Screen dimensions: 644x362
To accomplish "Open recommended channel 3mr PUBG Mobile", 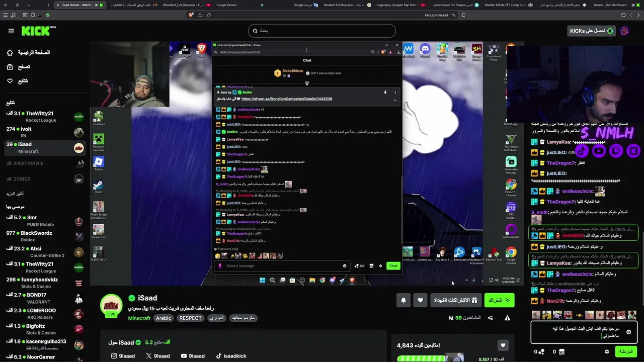I will tap(45, 221).
